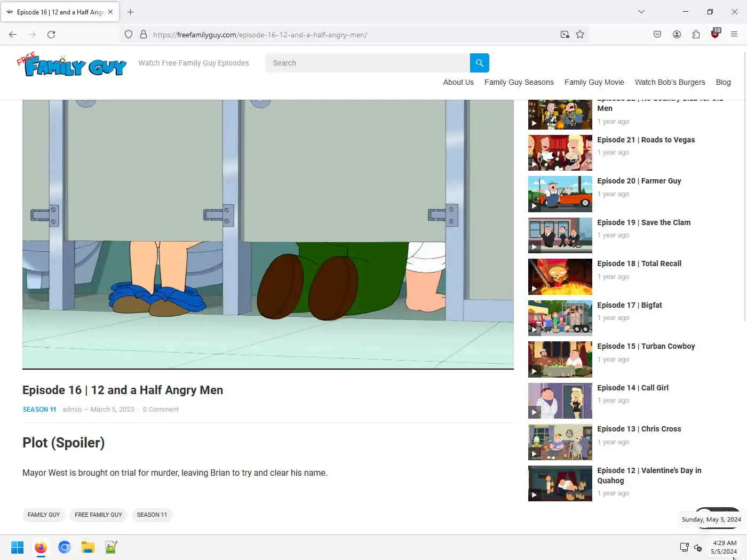This screenshot has width=747, height=560.
Task: Open Episode 15 Turban Cowboy link
Action: [x=646, y=346]
